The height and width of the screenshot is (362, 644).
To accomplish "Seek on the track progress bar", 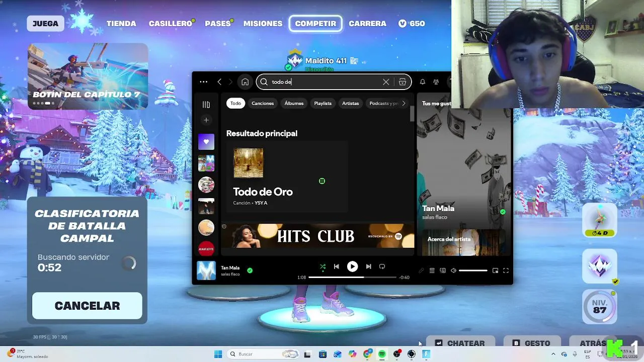I will coord(352,277).
